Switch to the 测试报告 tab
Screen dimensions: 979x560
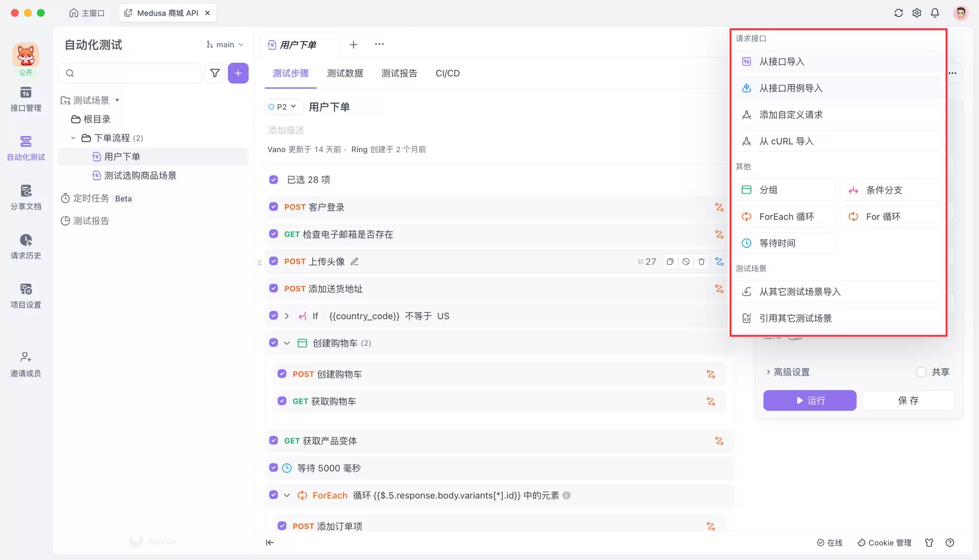tap(399, 73)
